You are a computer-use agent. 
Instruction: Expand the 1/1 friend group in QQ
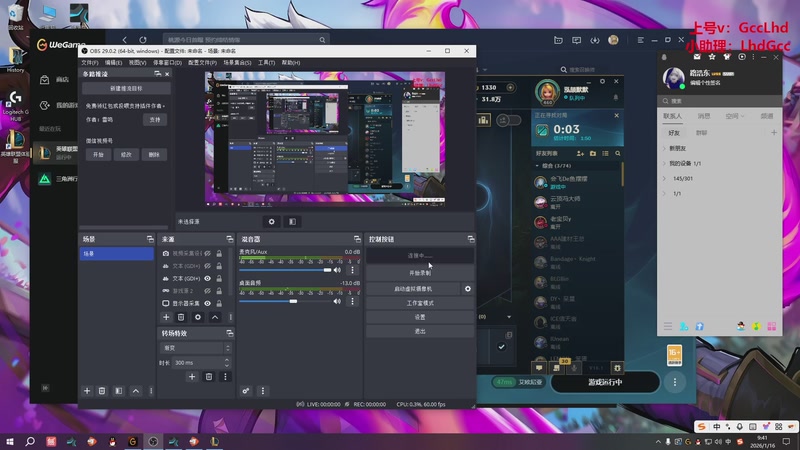coord(664,194)
